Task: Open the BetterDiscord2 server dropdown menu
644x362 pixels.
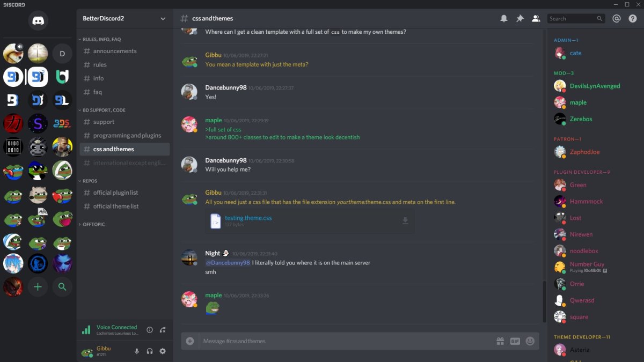Action: (163, 19)
